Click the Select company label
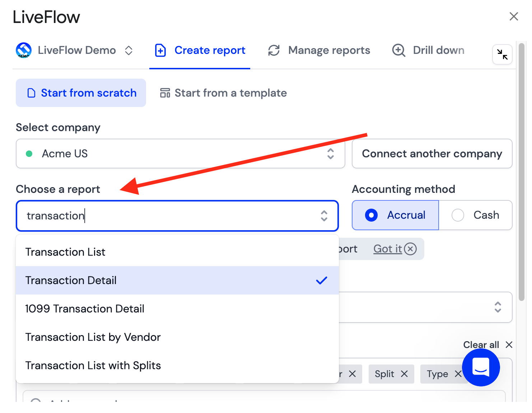532x413 pixels. click(58, 127)
